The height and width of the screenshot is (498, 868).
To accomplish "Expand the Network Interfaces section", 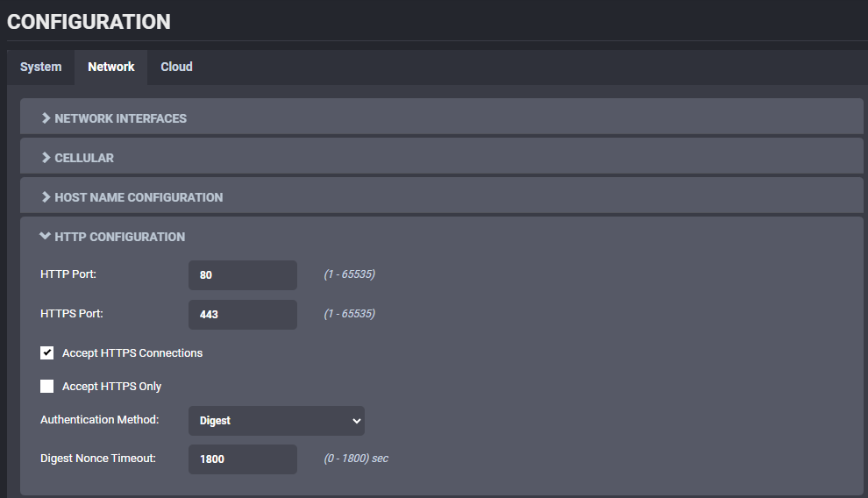I will click(x=441, y=118).
